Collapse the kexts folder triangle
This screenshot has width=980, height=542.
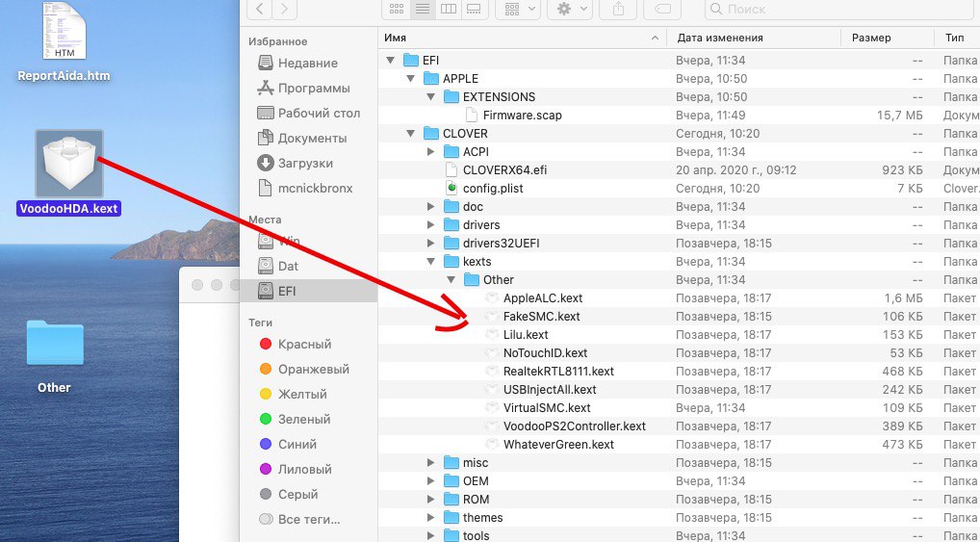[x=430, y=262]
